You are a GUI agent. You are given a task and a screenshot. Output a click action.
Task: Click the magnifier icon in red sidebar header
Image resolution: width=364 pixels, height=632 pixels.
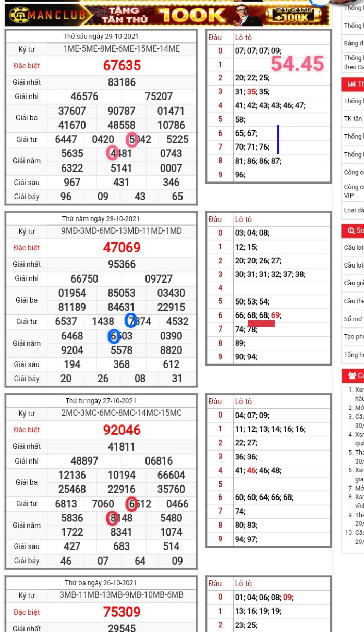coord(351,230)
